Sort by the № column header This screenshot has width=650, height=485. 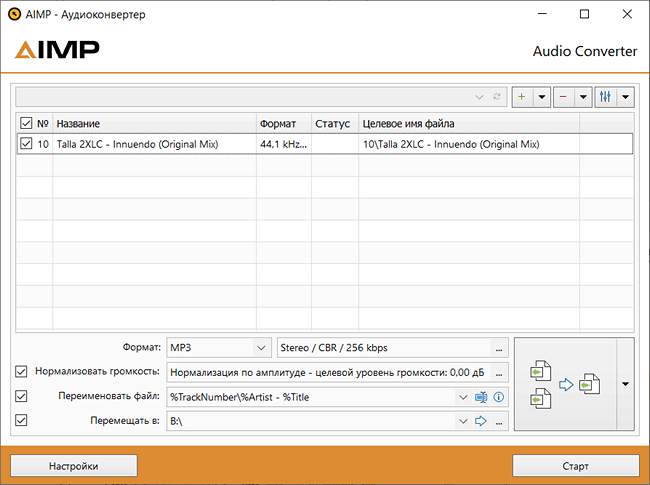pyautogui.click(x=43, y=124)
